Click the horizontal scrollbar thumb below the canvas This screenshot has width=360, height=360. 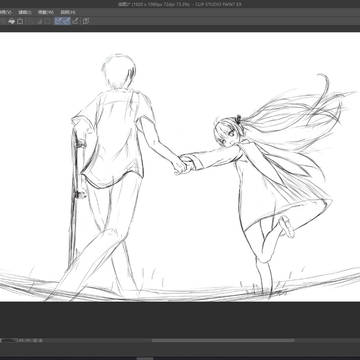coord(223,340)
